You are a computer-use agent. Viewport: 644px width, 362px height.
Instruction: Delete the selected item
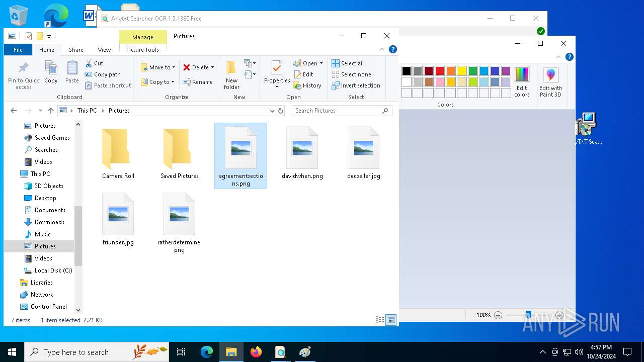(195, 67)
